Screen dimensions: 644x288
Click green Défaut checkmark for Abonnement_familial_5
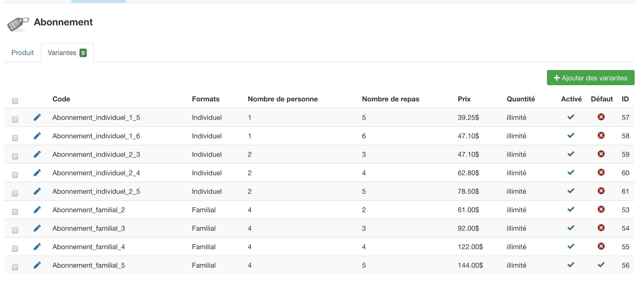(601, 265)
